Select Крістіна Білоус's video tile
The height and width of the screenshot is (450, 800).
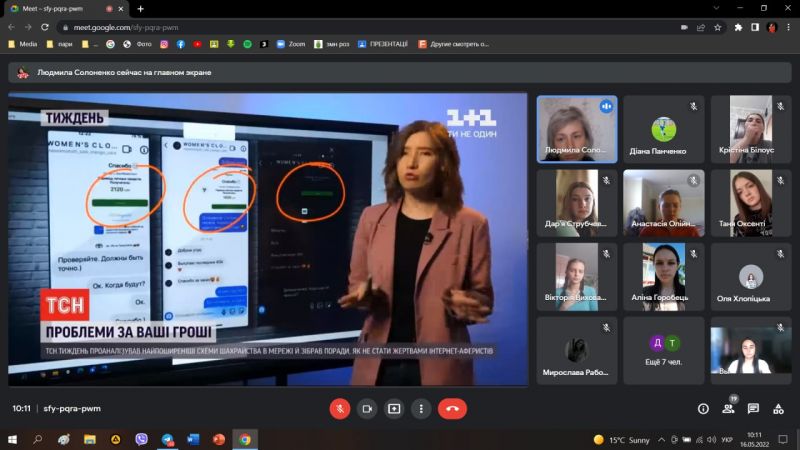click(x=751, y=129)
